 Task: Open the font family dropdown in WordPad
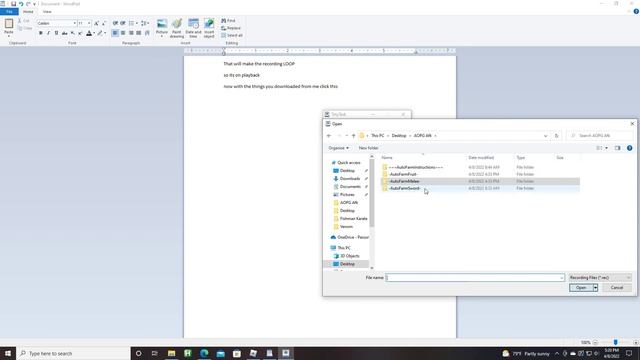click(x=75, y=23)
